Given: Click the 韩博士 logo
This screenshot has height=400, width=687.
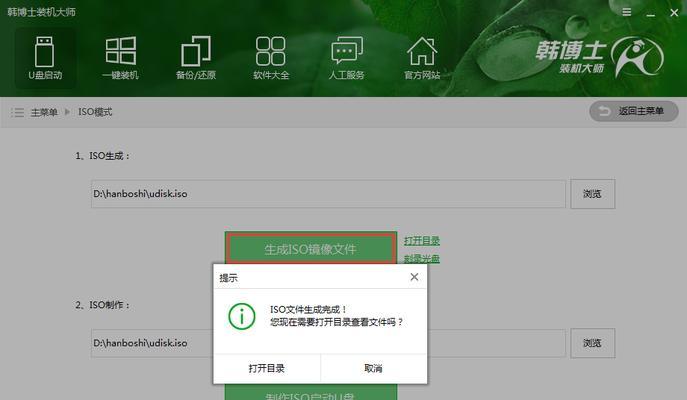Looking at the screenshot, I should 599,57.
